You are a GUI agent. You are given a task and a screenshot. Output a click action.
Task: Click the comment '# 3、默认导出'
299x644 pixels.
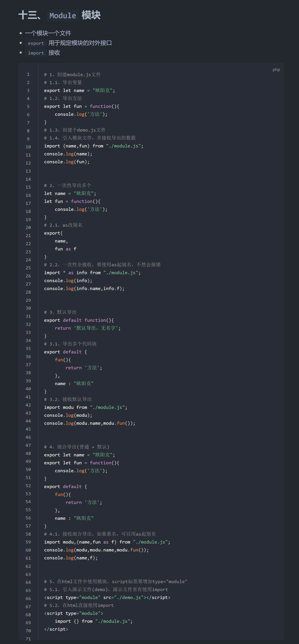(x=60, y=312)
